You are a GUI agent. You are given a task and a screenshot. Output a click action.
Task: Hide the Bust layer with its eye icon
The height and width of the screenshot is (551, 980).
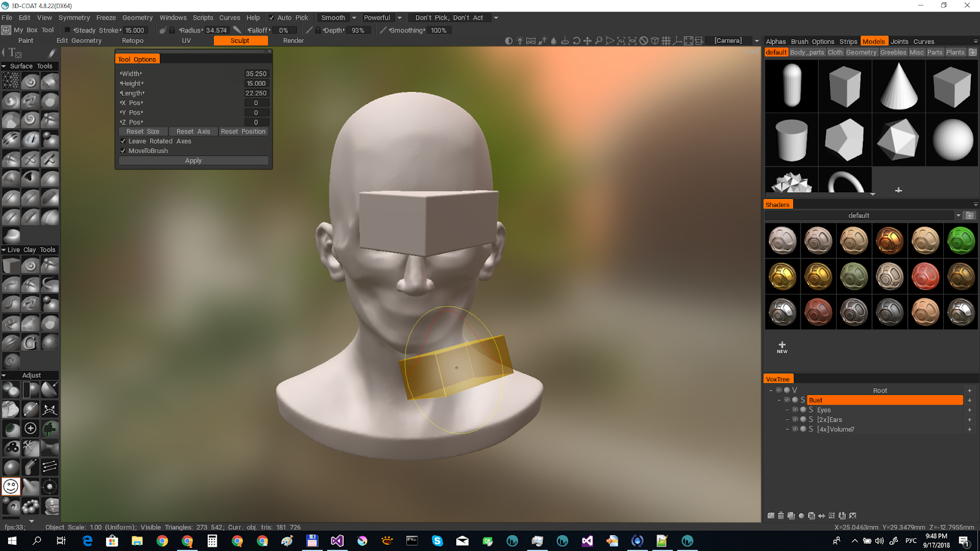click(x=787, y=400)
